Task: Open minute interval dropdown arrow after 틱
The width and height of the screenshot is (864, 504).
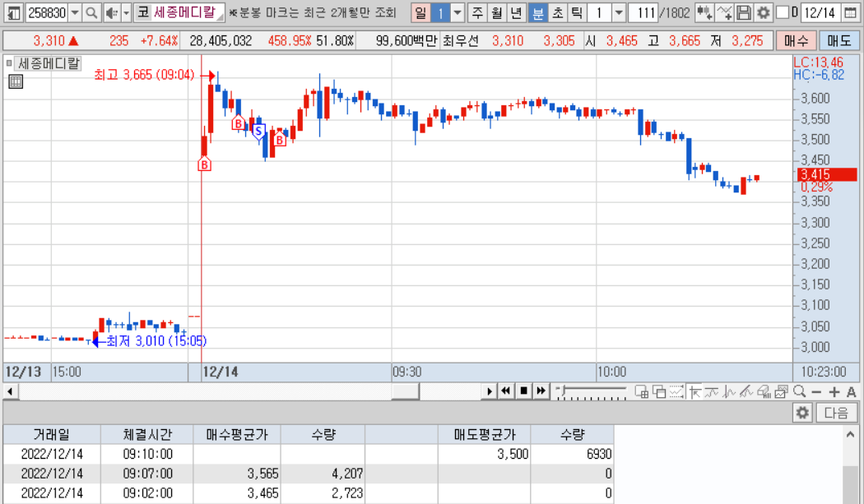Action: [619, 12]
